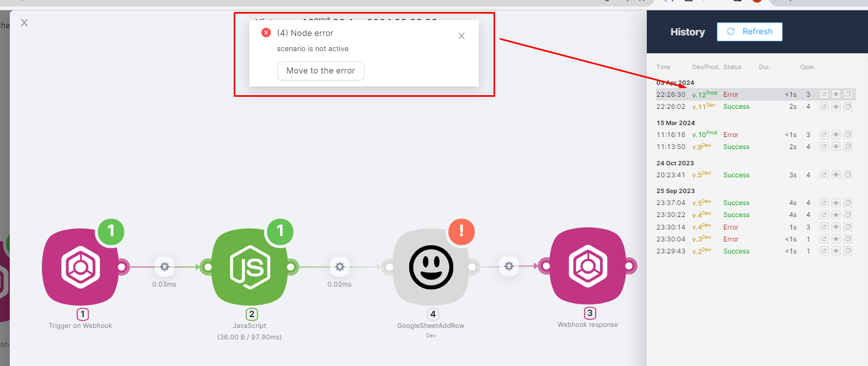Screen dimensions: 868x366
Task: Show the 11:16:16 v.10 run via eye icon
Action: click(x=836, y=135)
